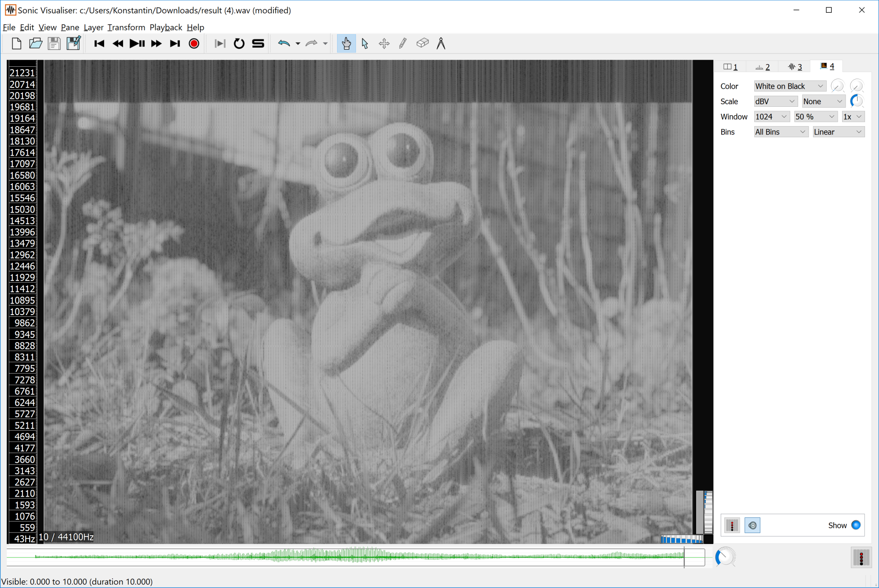The width and height of the screenshot is (879, 588).
Task: Select the Draw tool in toolbar
Action: point(402,44)
